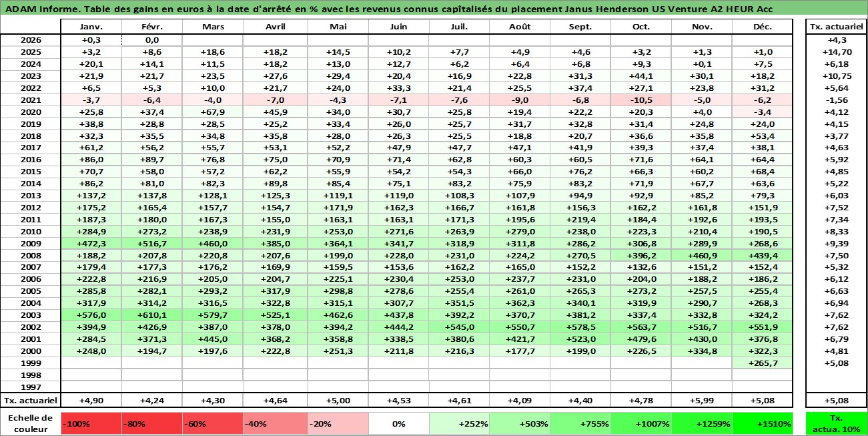Screen dimensions: 868x436
Task: Select September 2011 value +219,4
Action: pos(579,219)
